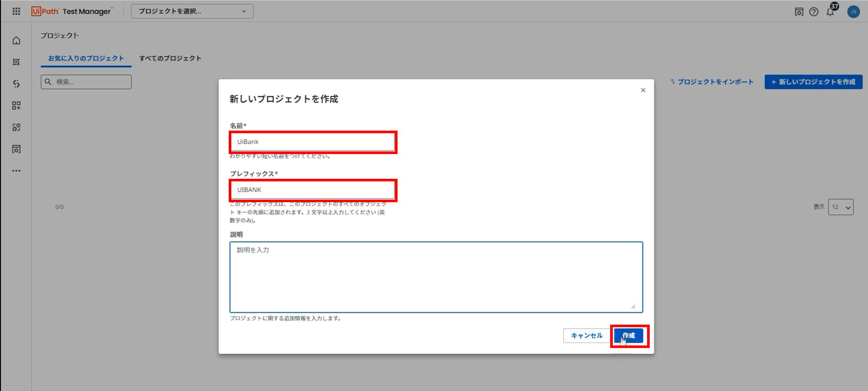
Task: Click the S-shaped sidebar icon
Action: (x=16, y=84)
